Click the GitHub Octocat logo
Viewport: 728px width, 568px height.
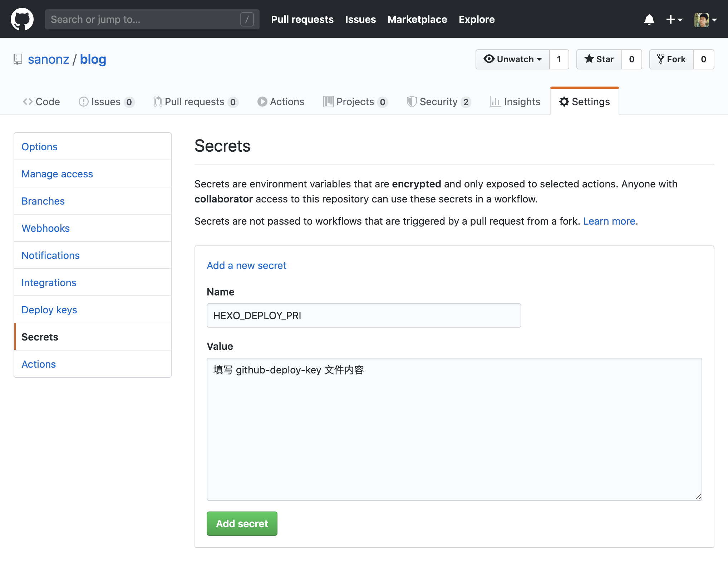(x=22, y=19)
